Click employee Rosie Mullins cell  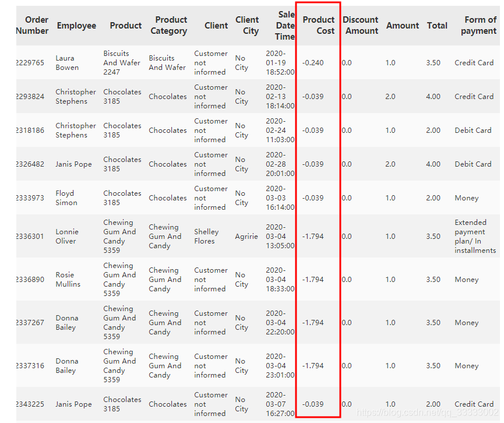pyautogui.click(x=68, y=279)
